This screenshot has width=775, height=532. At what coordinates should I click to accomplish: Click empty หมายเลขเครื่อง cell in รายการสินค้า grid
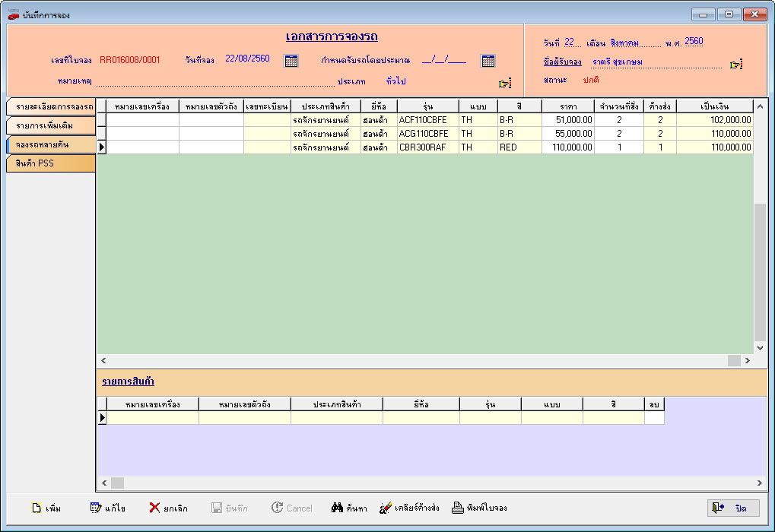click(x=153, y=418)
